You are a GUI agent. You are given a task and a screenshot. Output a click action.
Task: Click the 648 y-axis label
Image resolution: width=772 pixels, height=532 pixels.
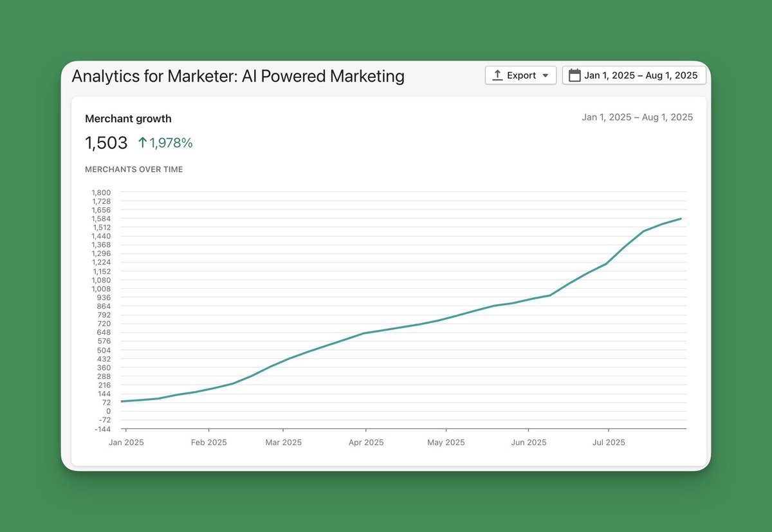pyautogui.click(x=104, y=333)
